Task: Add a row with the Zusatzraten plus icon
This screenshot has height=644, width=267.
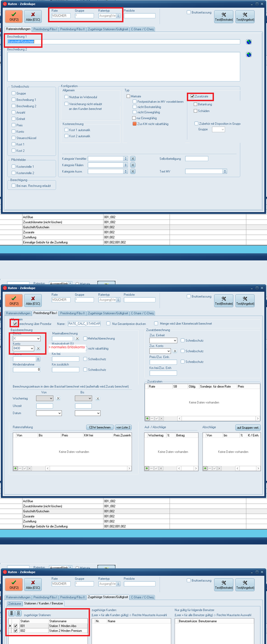Action: pos(147,418)
